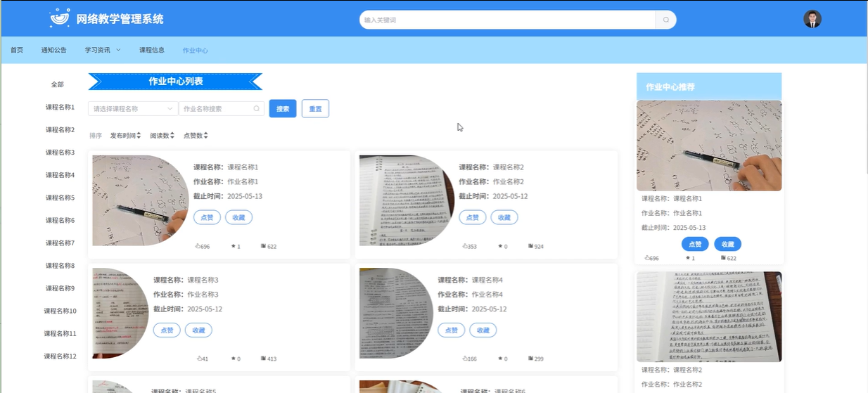Viewport: 868px width, 393px height.
Task: Open 通知公告 in the navigation bar
Action: point(54,50)
